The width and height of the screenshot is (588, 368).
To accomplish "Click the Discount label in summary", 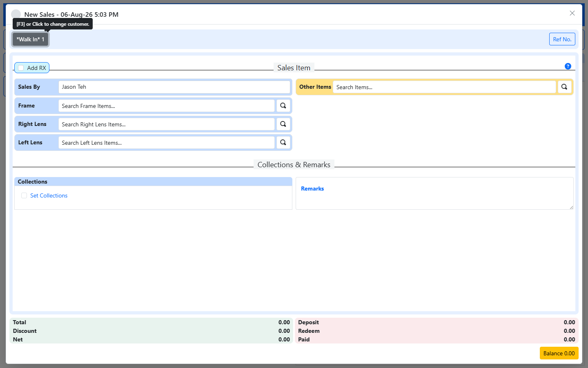I will pos(25,331).
